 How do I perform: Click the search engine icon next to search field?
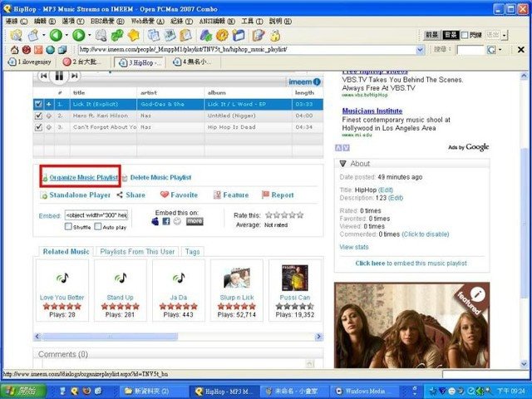pyautogui.click(x=491, y=50)
